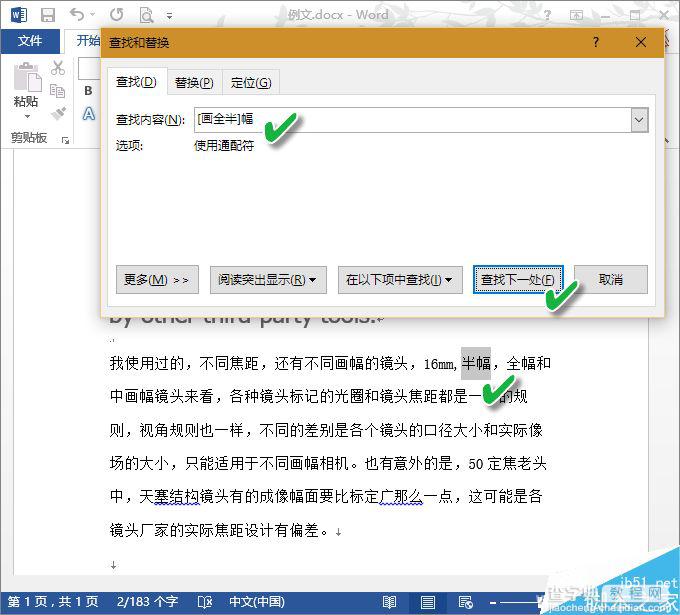Viewport: 680px width, 615px height.
Task: Save the document with the floppy disk icon
Action: [48, 15]
